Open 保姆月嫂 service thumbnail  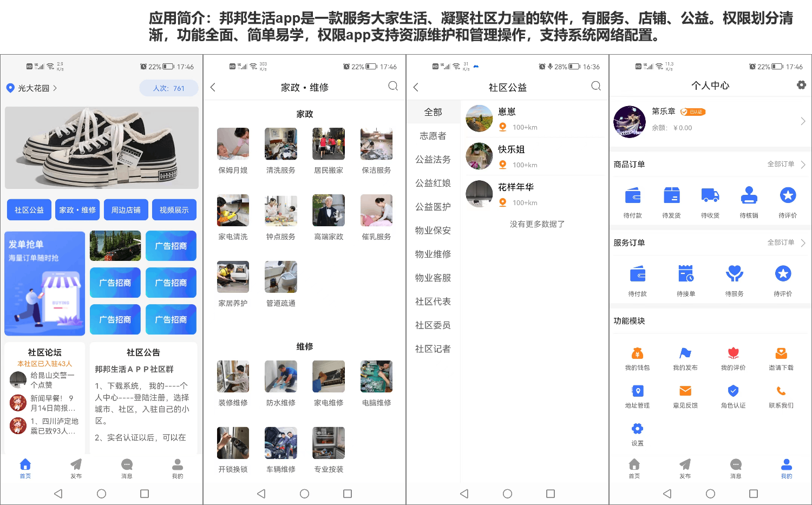[x=233, y=144]
